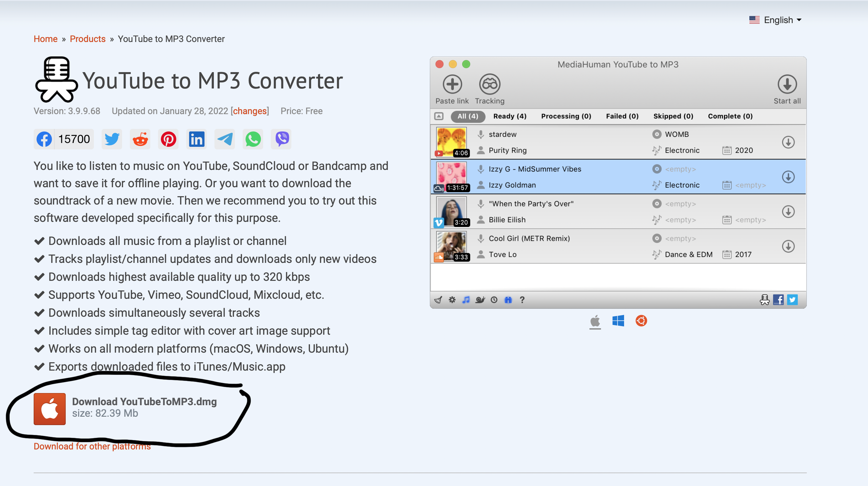Click the LinkedIn share icon
Viewport: 868px width, 486px height.
point(196,139)
